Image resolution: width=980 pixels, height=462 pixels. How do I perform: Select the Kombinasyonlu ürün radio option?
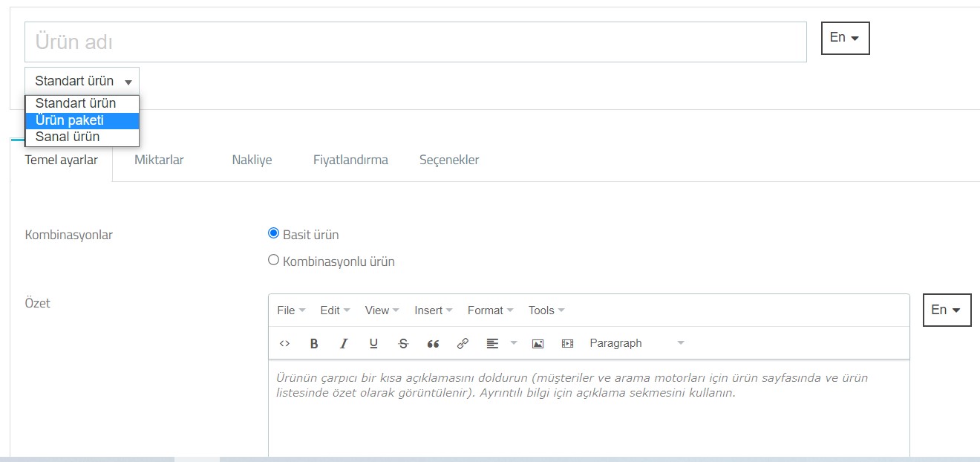pos(273,261)
